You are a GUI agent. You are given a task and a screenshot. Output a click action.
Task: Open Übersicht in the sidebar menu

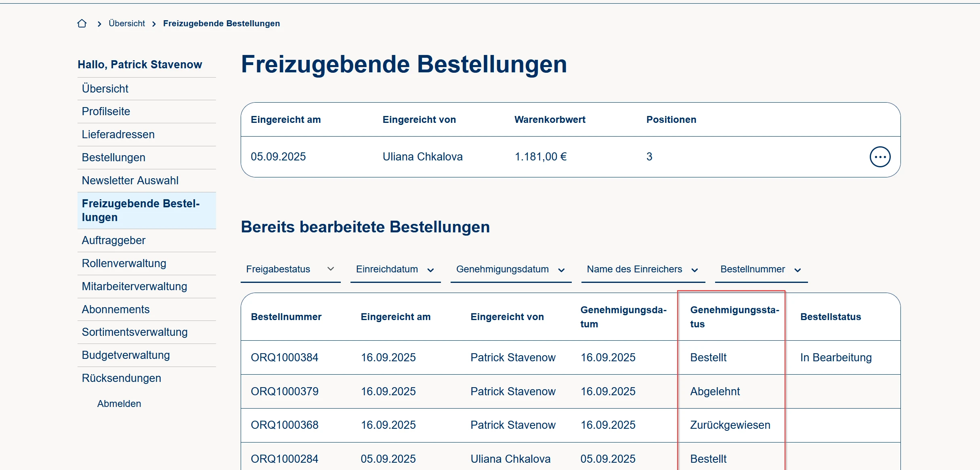coord(105,89)
